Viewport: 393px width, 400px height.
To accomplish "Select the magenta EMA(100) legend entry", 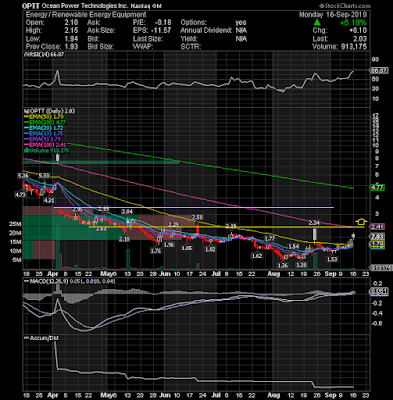I will pyautogui.click(x=45, y=145).
